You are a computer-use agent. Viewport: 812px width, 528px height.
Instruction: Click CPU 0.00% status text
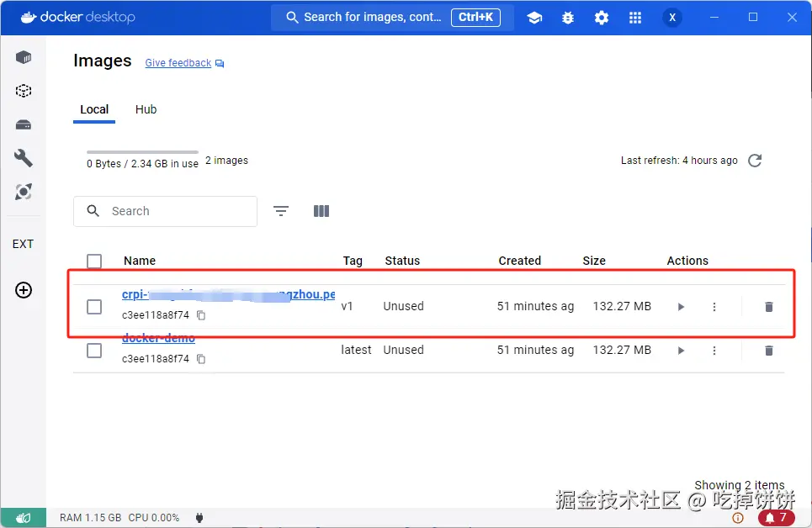click(x=154, y=518)
